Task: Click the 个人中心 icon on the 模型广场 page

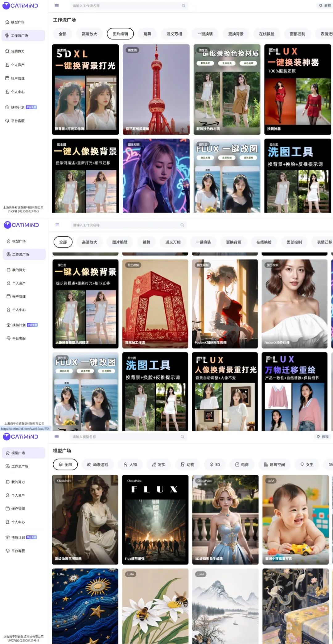Action: [8, 522]
